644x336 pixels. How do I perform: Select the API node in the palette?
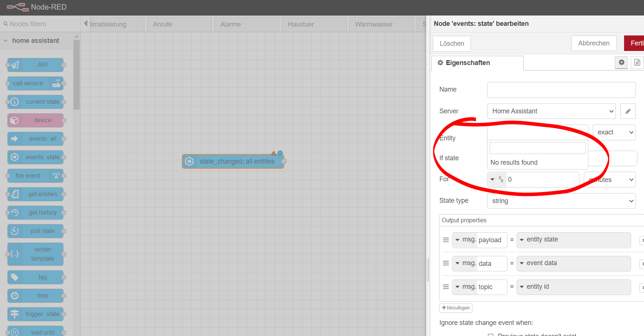coord(35,65)
